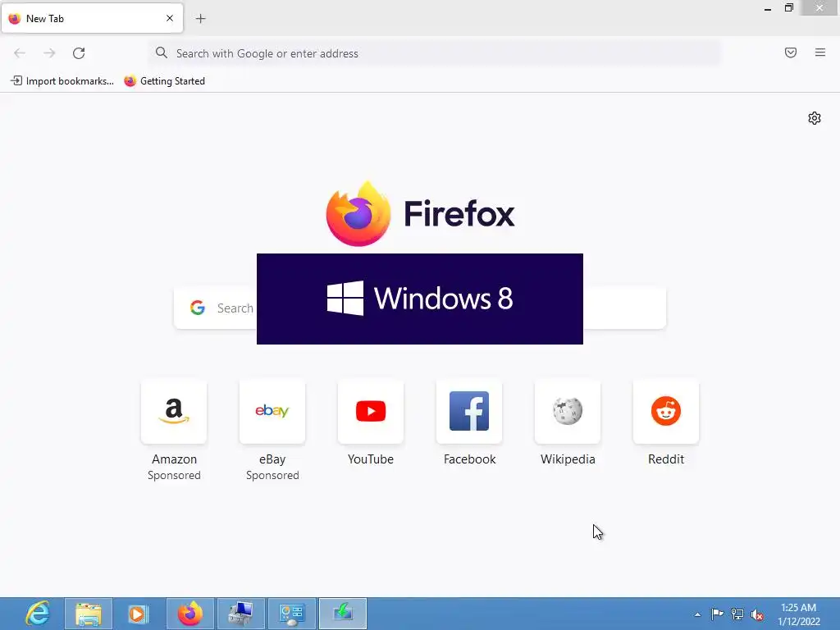Viewport: 840px width, 630px height.
Task: Open the Firefox application menu
Action: coord(820,52)
